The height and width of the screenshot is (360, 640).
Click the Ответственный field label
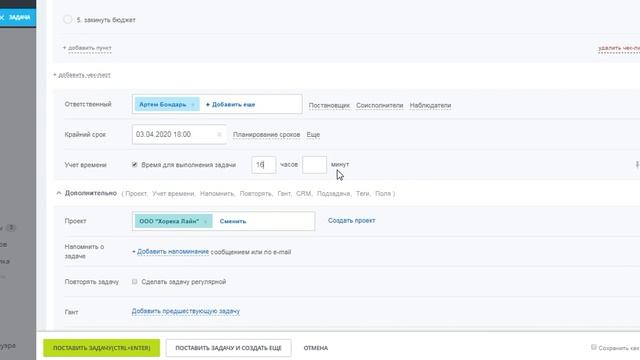point(88,104)
